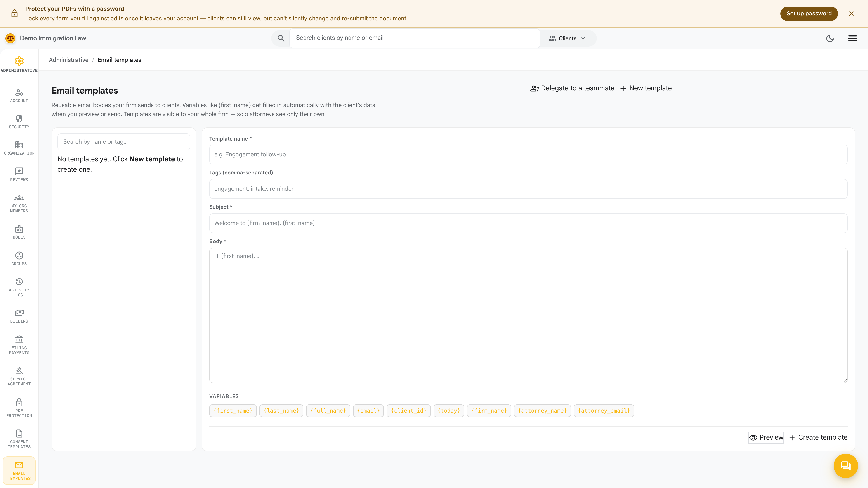Focus the client search field
The height and width of the screenshot is (488, 868).
coord(415,38)
